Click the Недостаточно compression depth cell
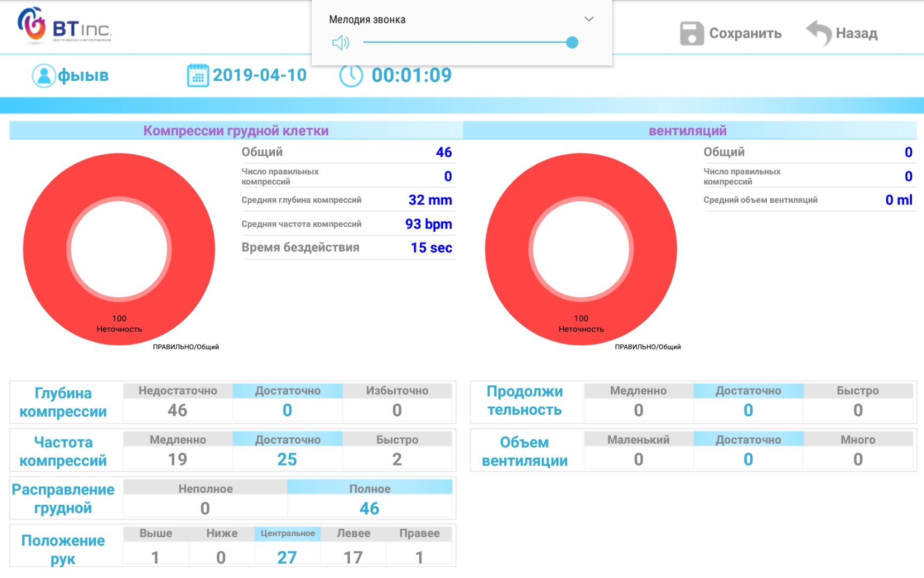Image resolution: width=924 pixels, height=578 pixels. [x=178, y=402]
